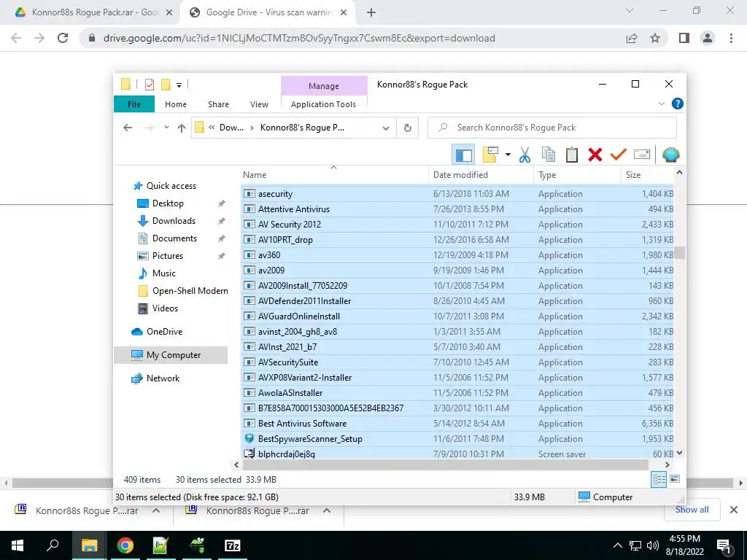Open the Share ribbon tab
Screen dimensions: 747x560
click(x=218, y=104)
